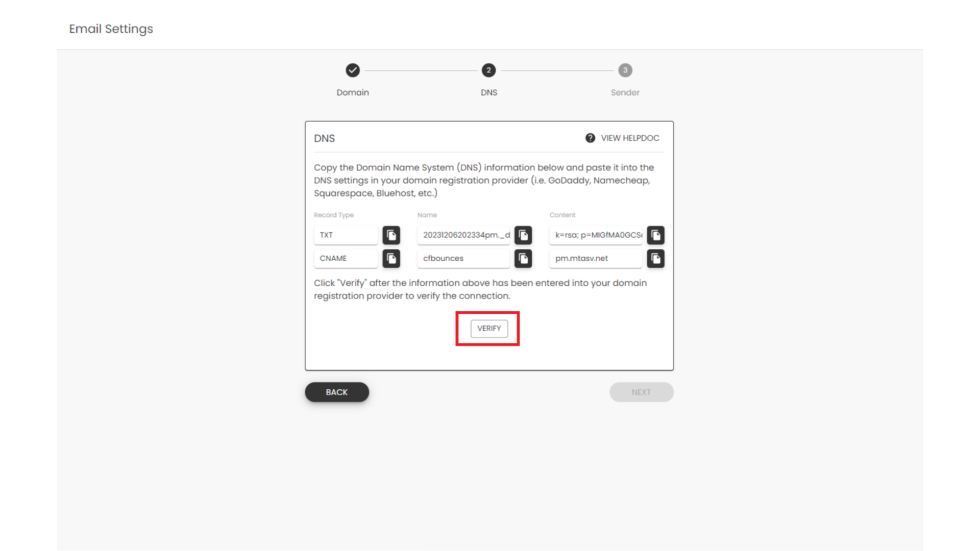Click the NEXT button to proceed
Image resolution: width=980 pixels, height=551 pixels.
641,391
